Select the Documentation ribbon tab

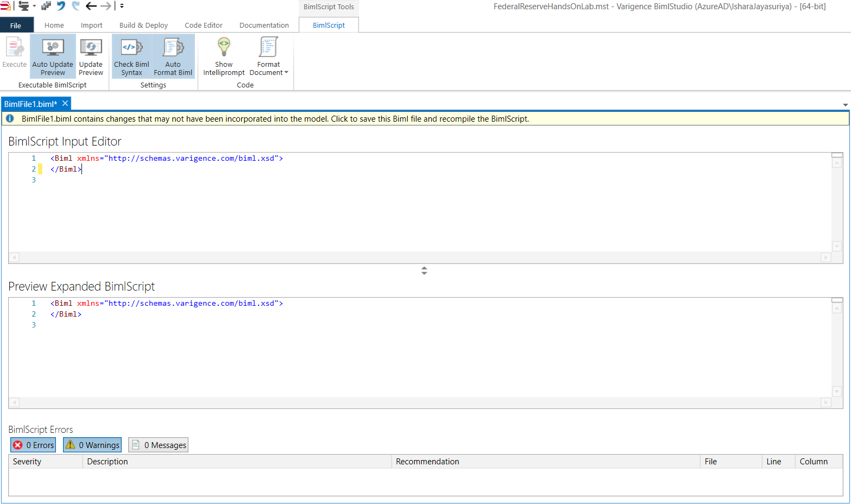[x=264, y=25]
